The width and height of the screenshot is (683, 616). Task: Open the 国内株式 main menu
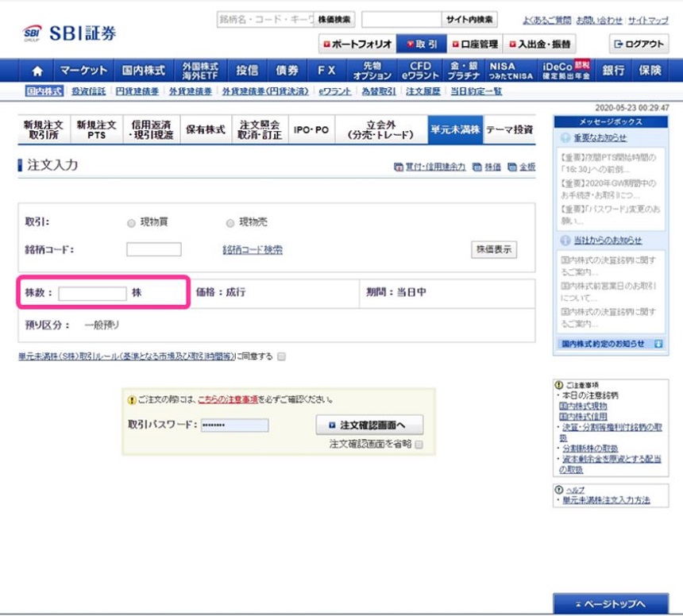pyautogui.click(x=143, y=71)
